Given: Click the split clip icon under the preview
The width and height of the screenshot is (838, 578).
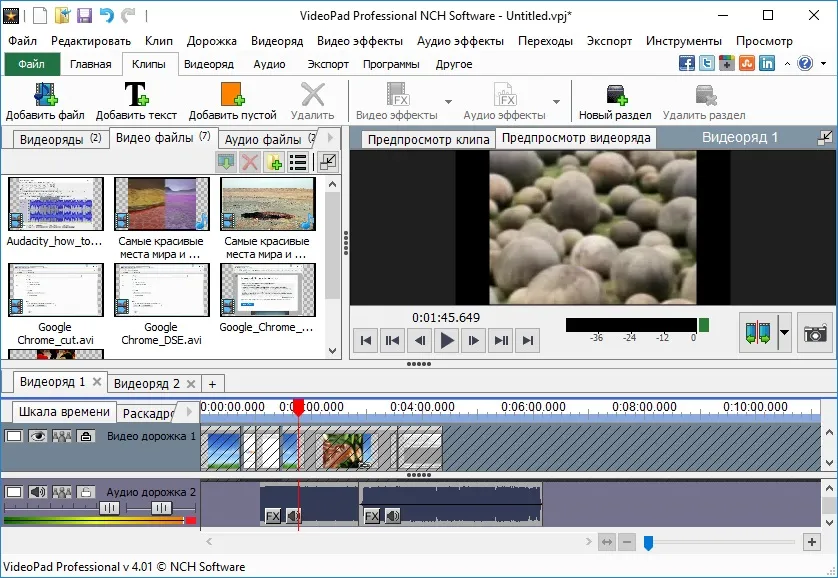Looking at the screenshot, I should (757, 333).
